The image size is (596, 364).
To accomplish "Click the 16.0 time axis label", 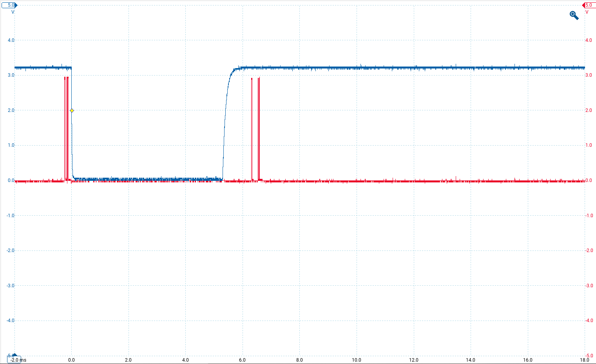I will (528, 360).
